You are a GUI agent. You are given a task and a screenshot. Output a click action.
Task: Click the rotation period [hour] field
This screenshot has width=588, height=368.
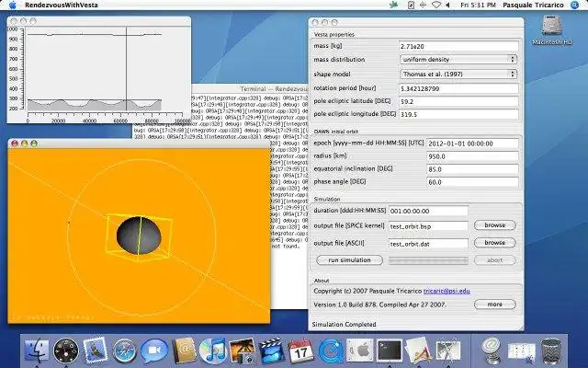pyautogui.click(x=458, y=88)
